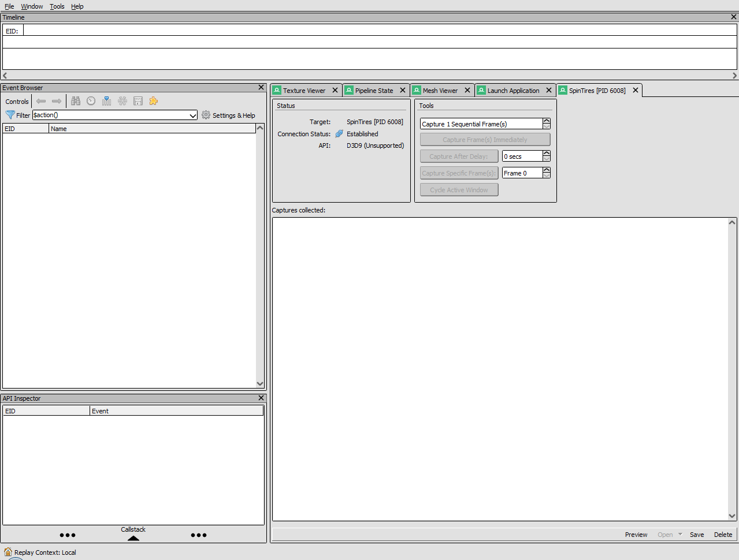
Task: Click the Texture Viewer tab icon
Action: [x=277, y=90]
